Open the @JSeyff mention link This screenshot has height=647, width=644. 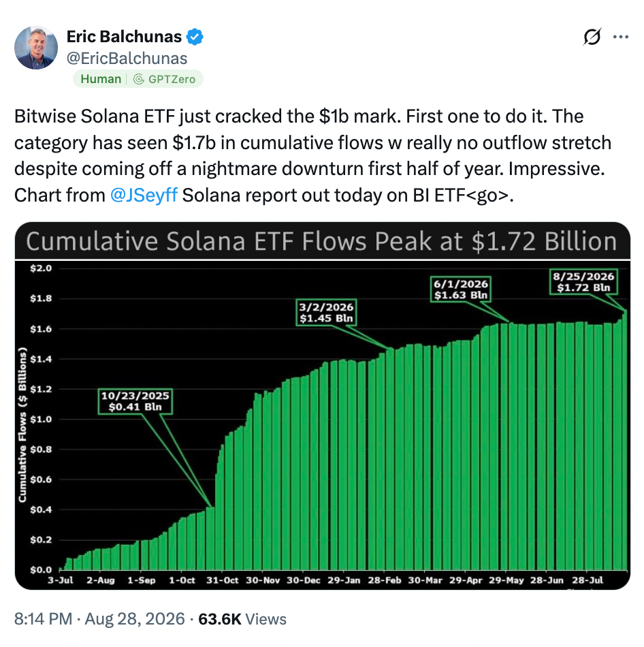point(144,195)
